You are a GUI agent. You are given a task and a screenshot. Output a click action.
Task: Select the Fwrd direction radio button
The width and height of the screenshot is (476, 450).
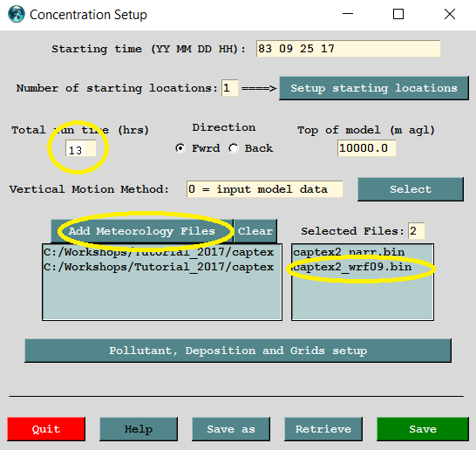tap(180, 148)
